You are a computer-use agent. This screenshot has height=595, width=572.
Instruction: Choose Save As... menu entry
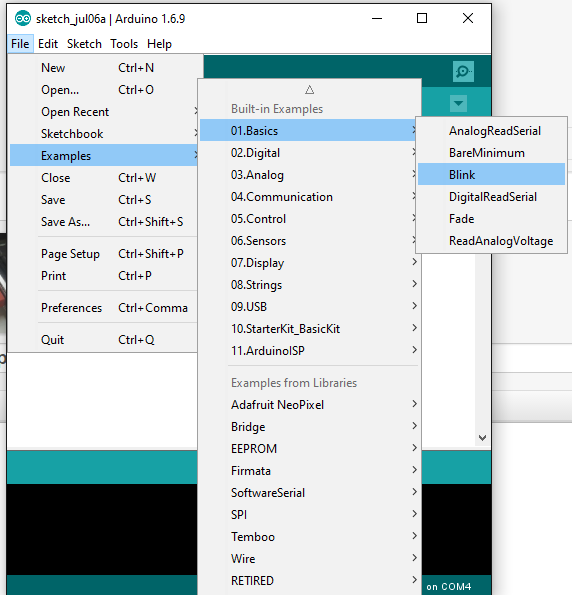click(103, 222)
